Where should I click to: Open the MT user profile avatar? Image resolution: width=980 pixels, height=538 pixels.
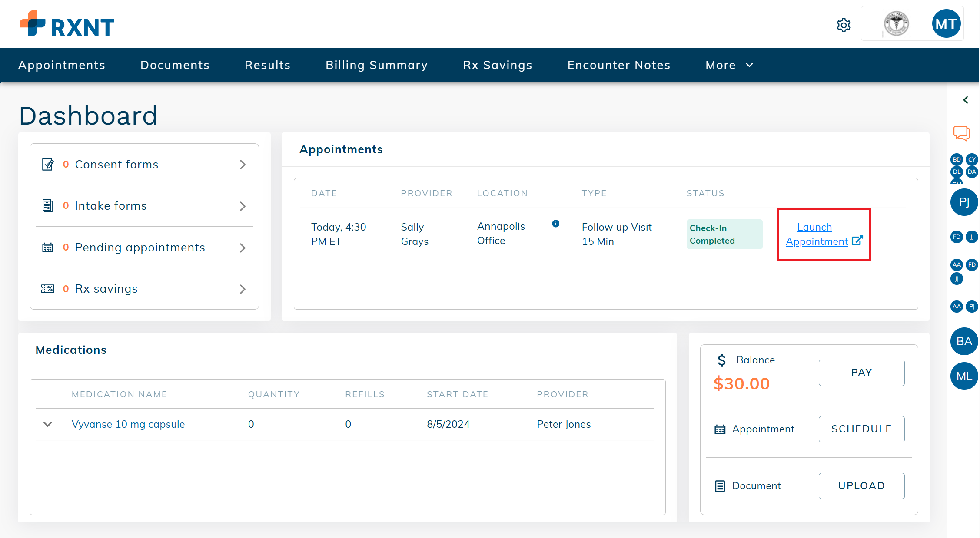click(946, 24)
